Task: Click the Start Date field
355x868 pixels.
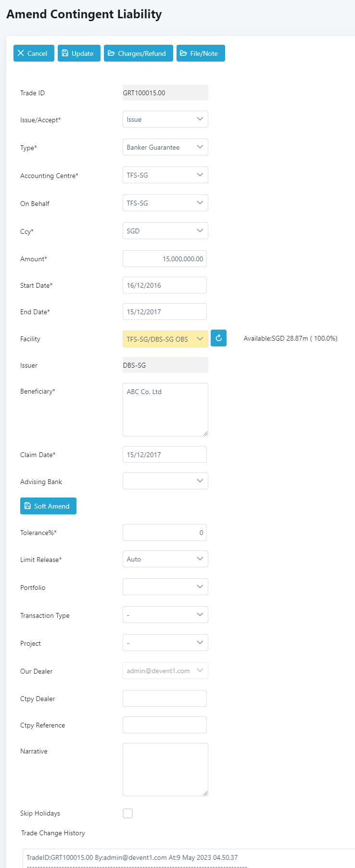Action: click(165, 285)
